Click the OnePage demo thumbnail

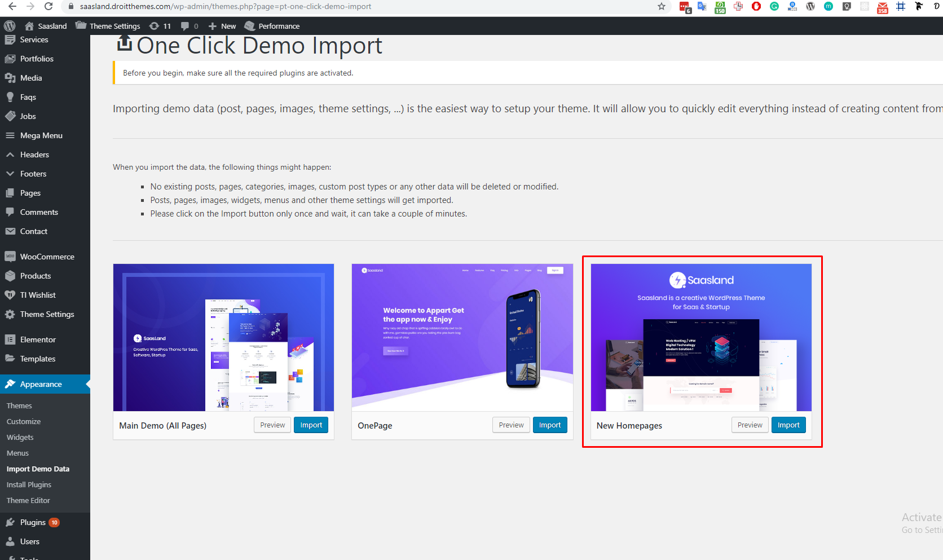tap(462, 337)
